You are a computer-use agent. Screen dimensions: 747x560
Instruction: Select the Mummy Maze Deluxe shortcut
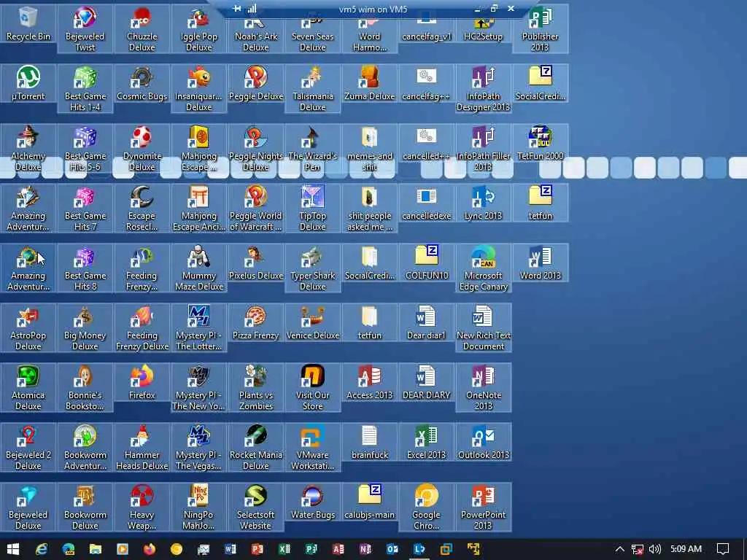coord(198,268)
